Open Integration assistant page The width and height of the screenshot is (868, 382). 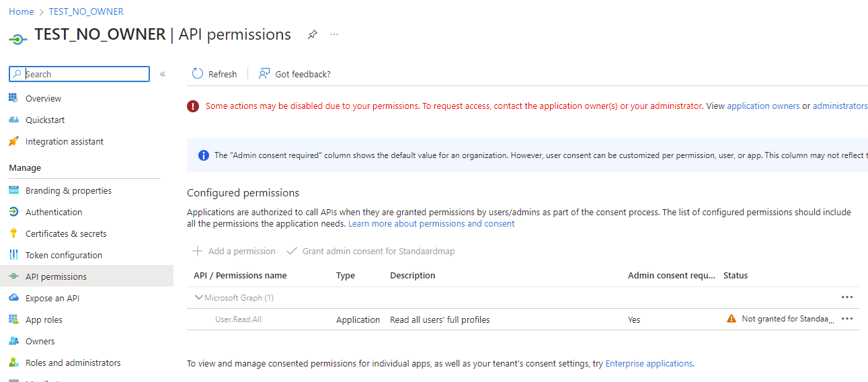click(x=65, y=141)
